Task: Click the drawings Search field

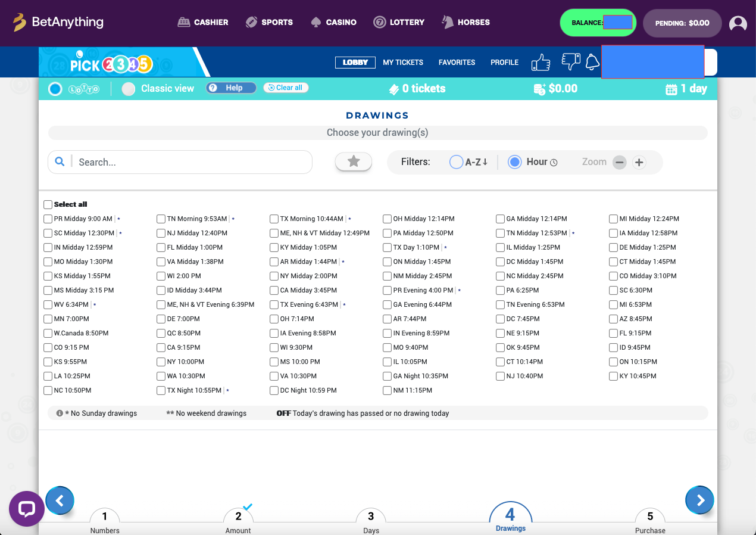Action: pos(190,162)
